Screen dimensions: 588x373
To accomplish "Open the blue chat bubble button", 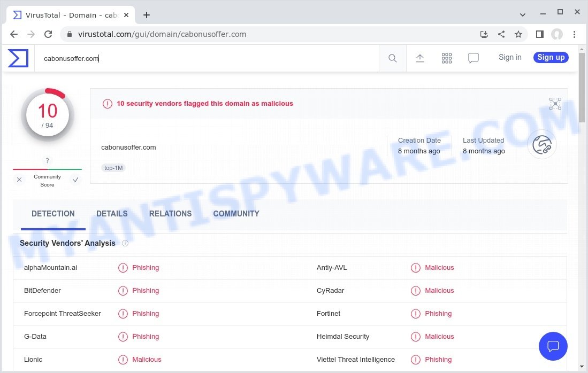I will click(x=553, y=346).
